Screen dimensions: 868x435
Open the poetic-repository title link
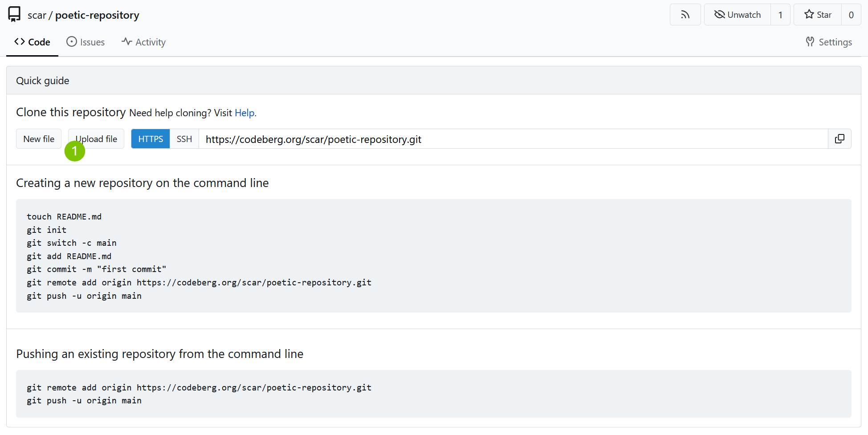[x=97, y=15]
